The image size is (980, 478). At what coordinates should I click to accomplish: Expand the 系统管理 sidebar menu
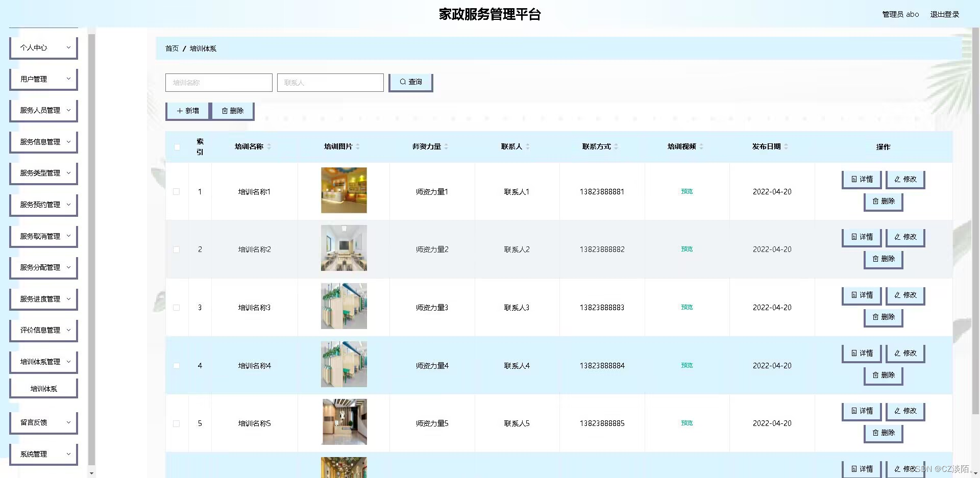pyautogui.click(x=43, y=455)
